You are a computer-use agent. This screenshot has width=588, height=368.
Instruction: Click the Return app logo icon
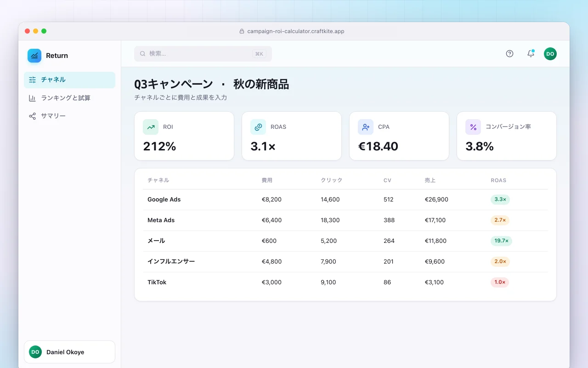click(34, 56)
